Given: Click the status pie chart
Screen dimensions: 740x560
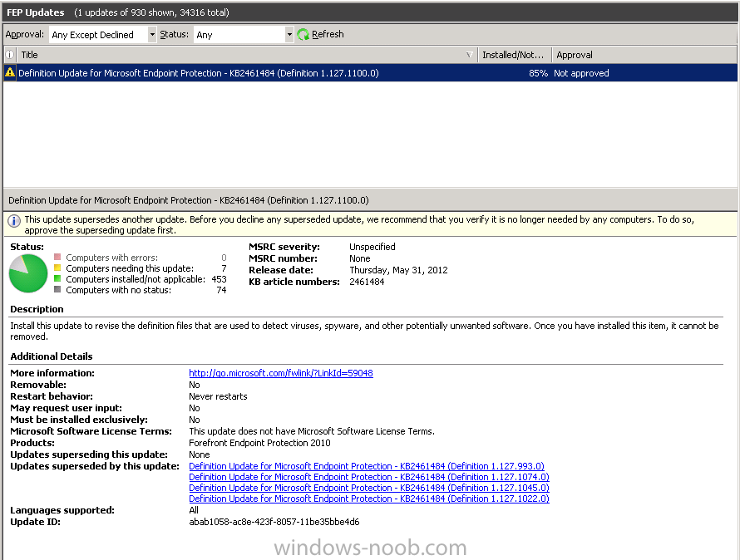Looking at the screenshot, I should [28, 273].
